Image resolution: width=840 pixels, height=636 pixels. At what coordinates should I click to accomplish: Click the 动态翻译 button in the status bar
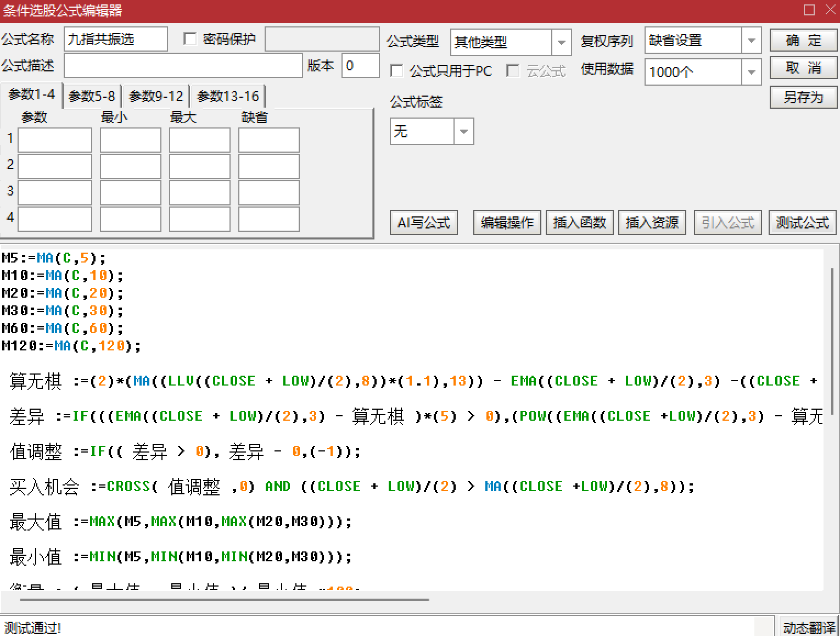(809, 627)
